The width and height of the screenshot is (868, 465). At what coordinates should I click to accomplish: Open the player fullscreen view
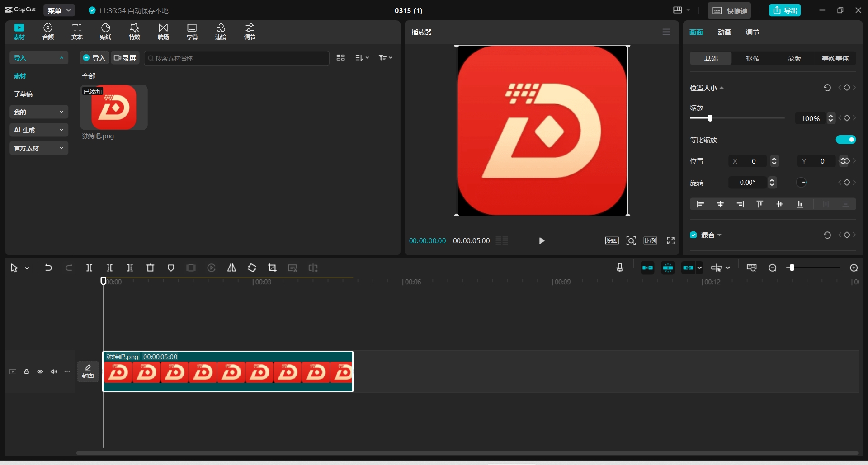(671, 241)
